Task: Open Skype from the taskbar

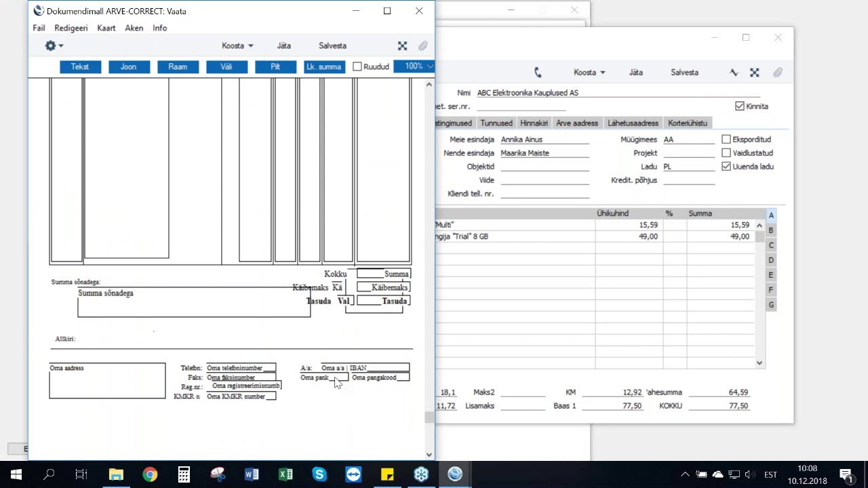Action: coord(319,474)
